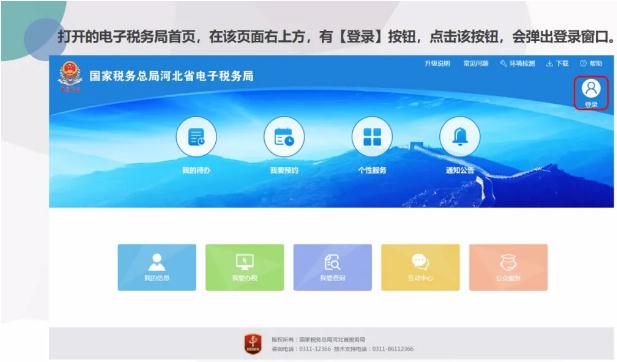617x362 pixels.
Task: Open the 我要预约 calendar icon
Action: point(284,137)
